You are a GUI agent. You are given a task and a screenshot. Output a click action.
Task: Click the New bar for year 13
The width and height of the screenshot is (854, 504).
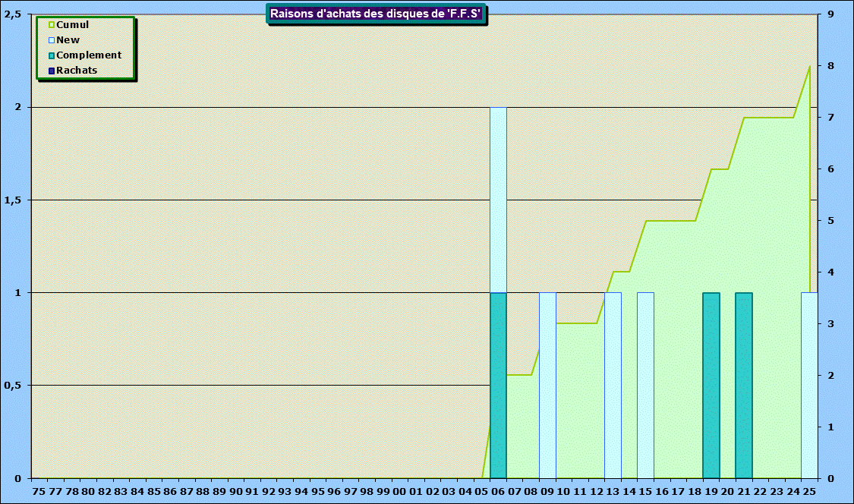[613, 386]
